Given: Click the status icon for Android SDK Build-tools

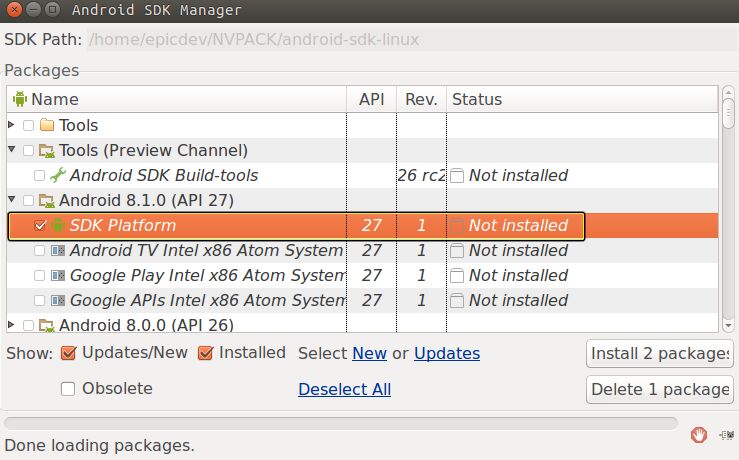Looking at the screenshot, I should coord(457,176).
